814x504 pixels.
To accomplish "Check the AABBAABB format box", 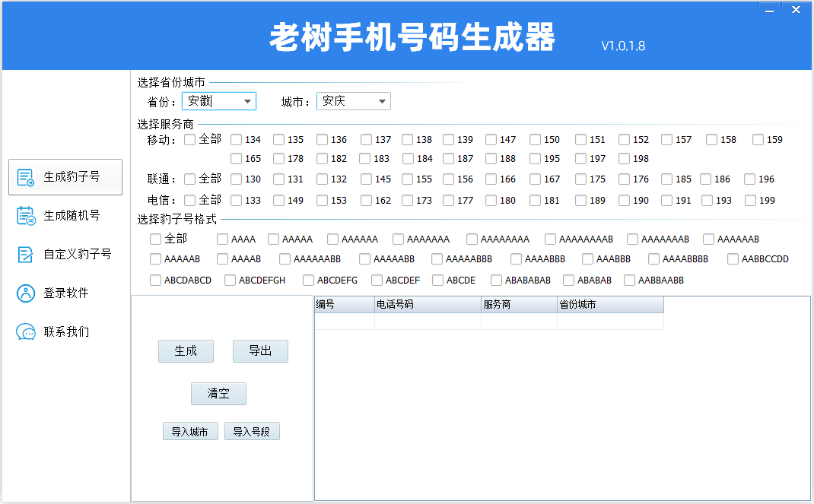I will 629,280.
